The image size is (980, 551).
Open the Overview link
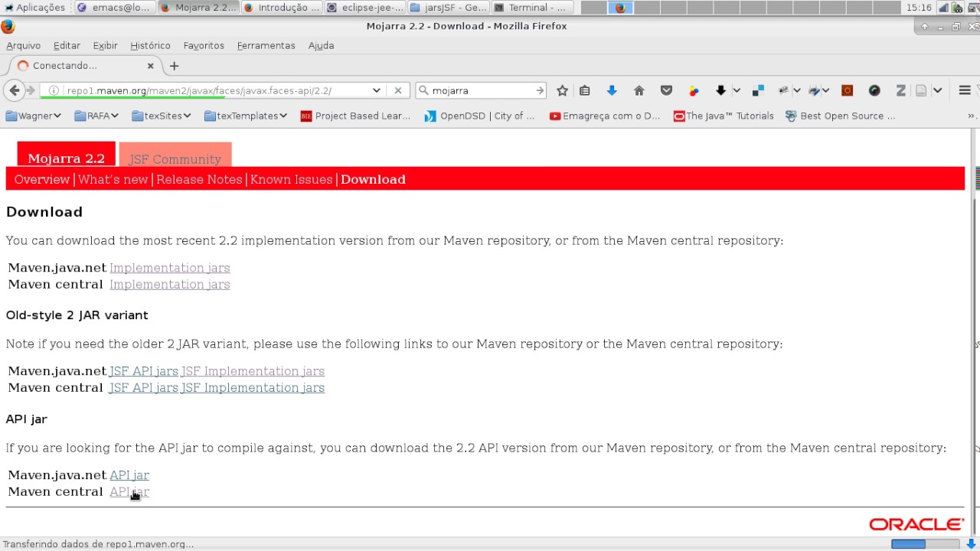point(41,179)
